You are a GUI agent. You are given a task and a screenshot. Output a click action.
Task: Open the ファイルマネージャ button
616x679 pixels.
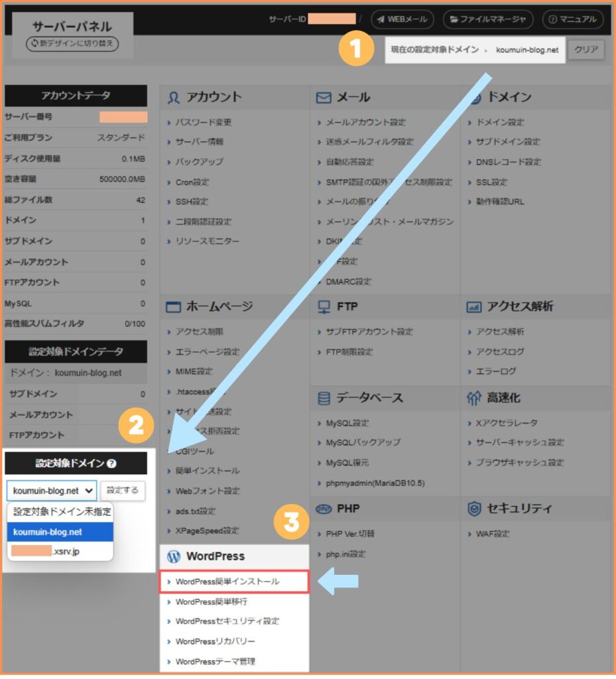click(x=488, y=19)
